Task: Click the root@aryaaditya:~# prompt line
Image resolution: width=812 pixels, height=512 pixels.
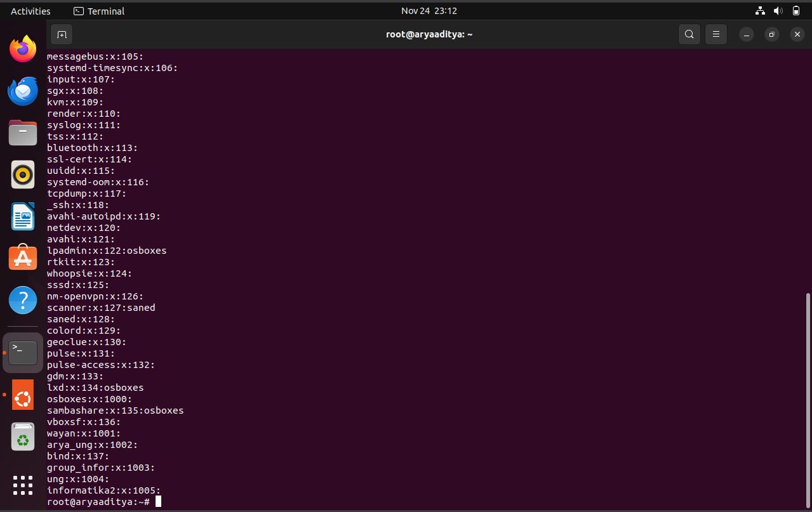Action: [x=98, y=502]
